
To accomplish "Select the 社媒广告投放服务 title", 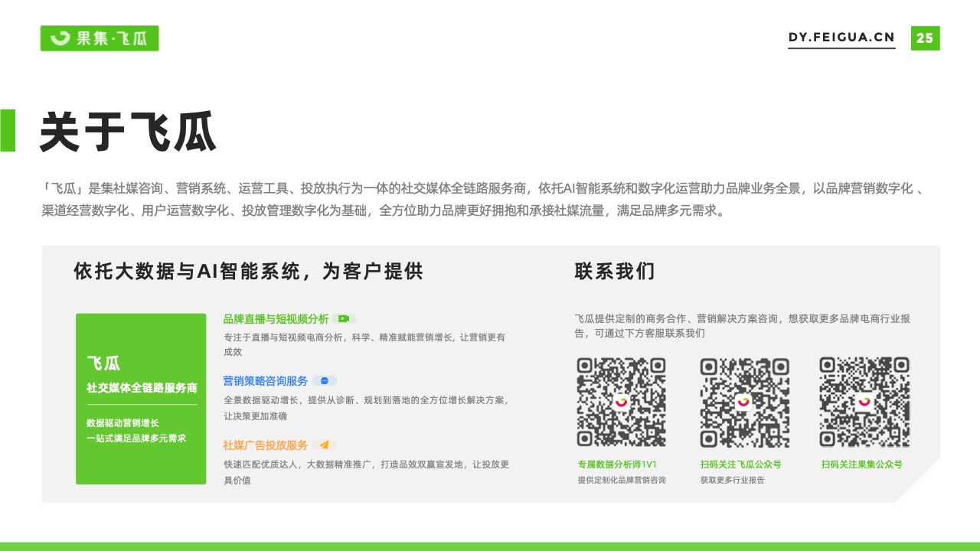I will click(x=266, y=445).
